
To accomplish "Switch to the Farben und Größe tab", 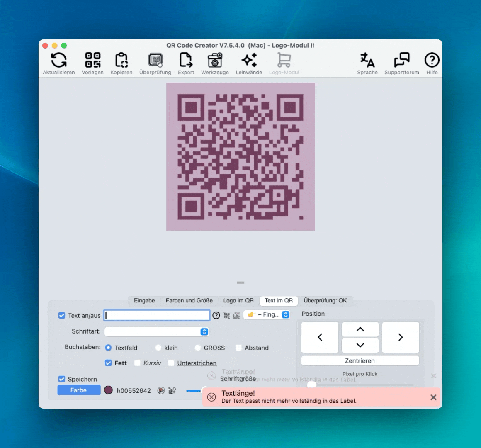I will click(189, 301).
